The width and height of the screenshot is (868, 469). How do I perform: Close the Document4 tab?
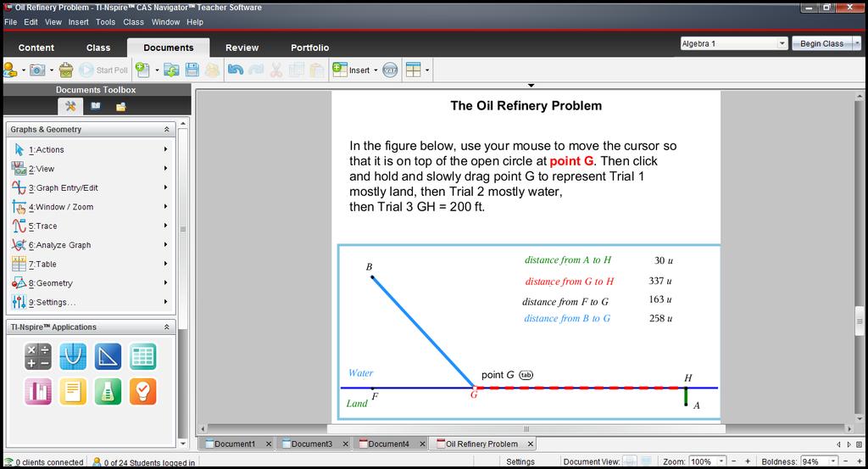point(422,444)
